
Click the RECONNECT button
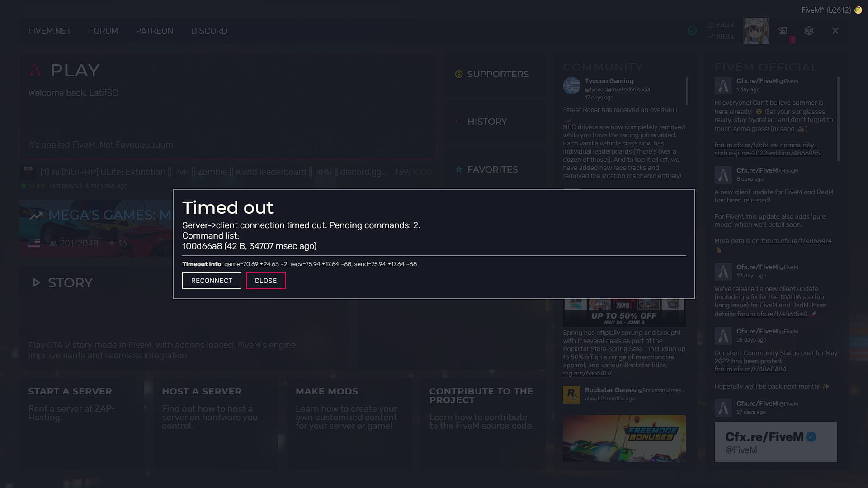[x=212, y=281]
